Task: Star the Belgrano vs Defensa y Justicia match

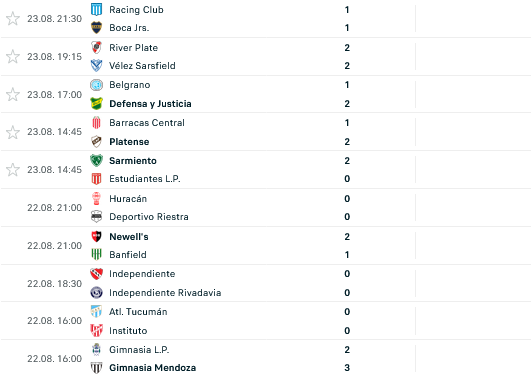Action: click(13, 95)
